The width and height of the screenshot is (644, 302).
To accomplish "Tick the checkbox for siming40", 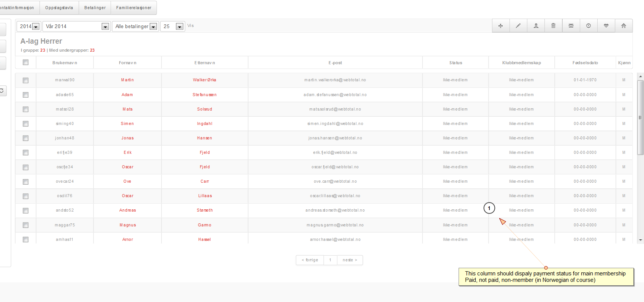I will point(25,123).
